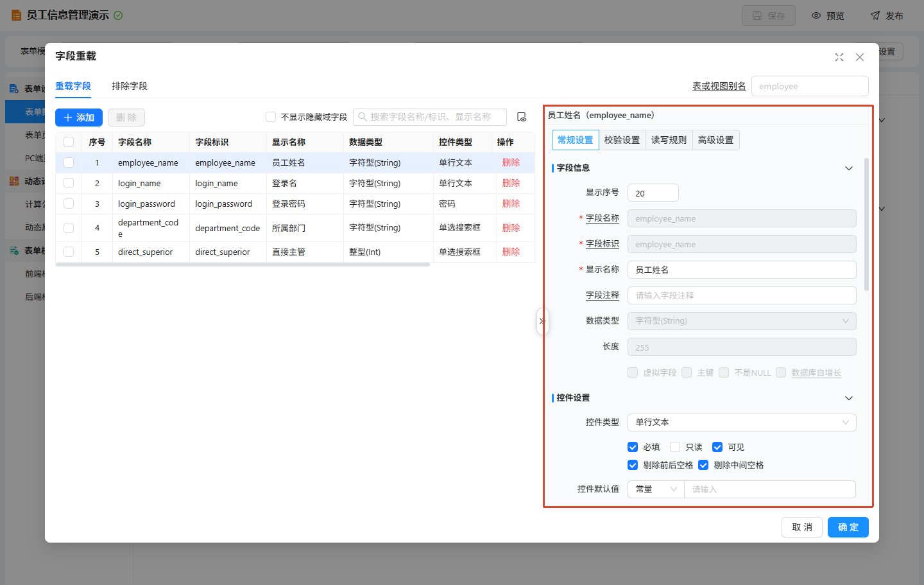The image size is (924, 585).
Task: Collapse the 控件设置 section chevron
Action: tap(849, 398)
